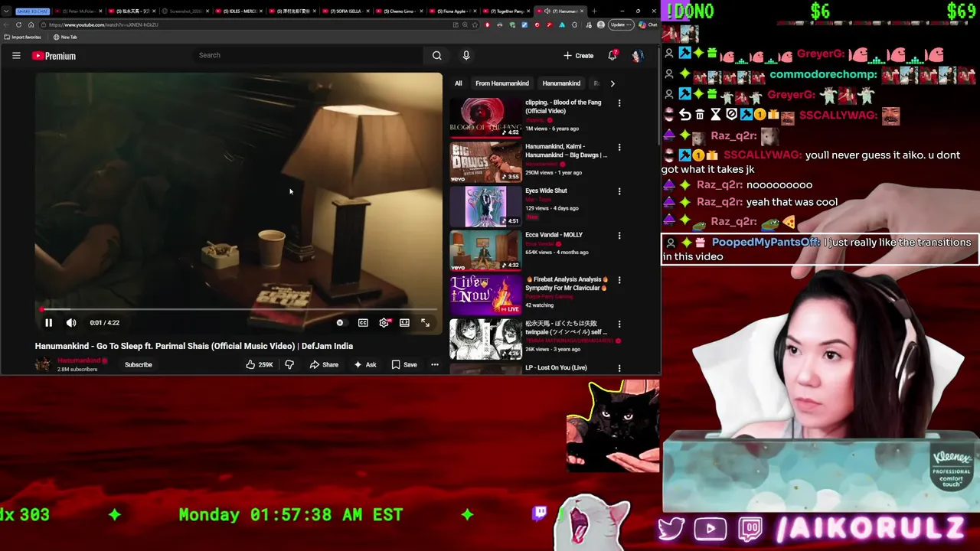Open the New Tab bookmark

65,37
